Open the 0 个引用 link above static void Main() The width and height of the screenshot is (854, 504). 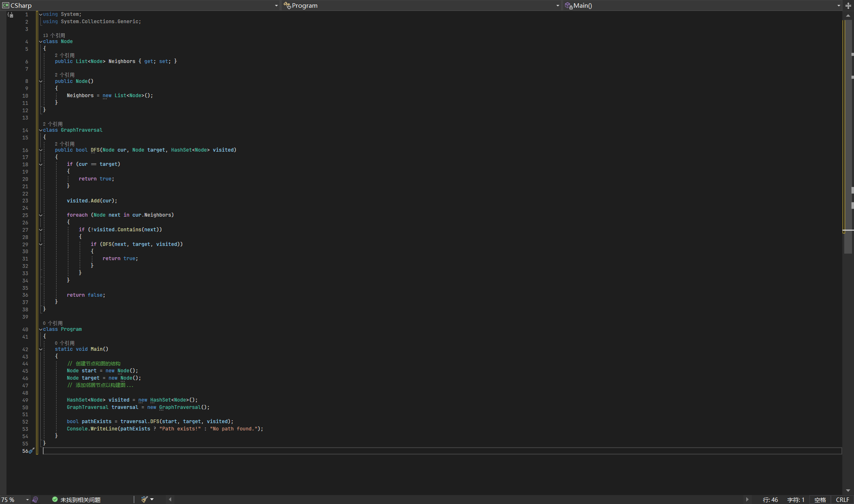pos(65,343)
